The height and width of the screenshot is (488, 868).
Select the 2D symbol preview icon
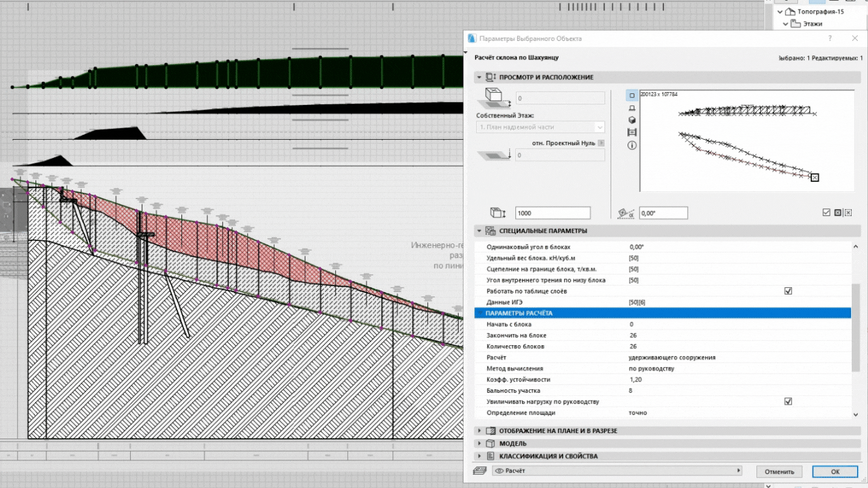coord(632,96)
